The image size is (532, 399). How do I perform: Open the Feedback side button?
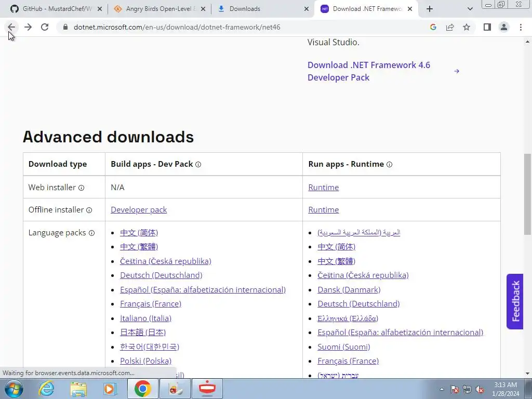[x=515, y=301]
